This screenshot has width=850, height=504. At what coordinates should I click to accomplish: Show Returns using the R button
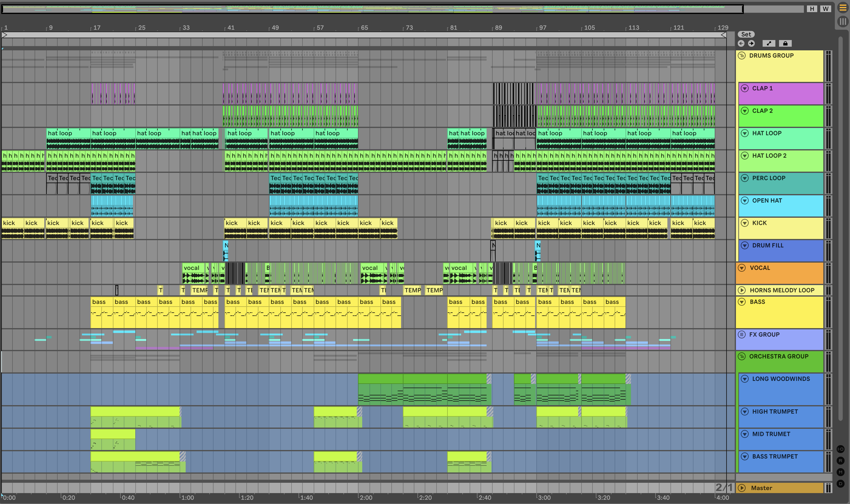[x=841, y=461]
